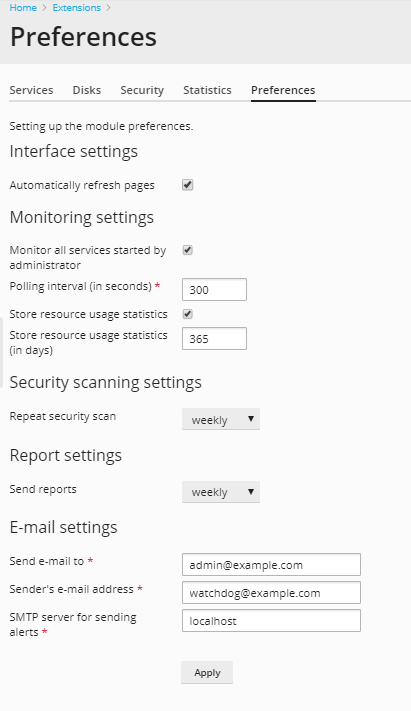Open the Extensions breadcrumb link
Image resolution: width=411 pixels, height=711 pixels.
click(77, 8)
